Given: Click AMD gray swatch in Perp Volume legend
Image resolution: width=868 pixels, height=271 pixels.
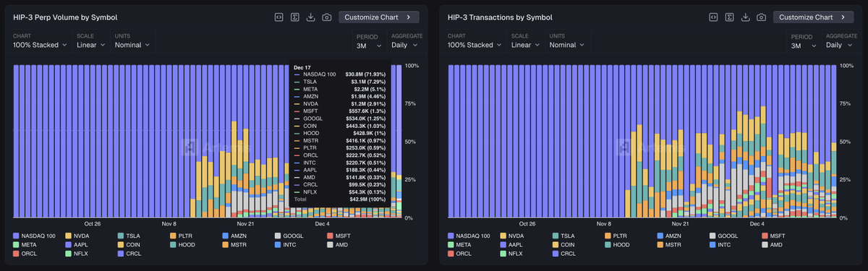Looking at the screenshot, I should (330, 245).
